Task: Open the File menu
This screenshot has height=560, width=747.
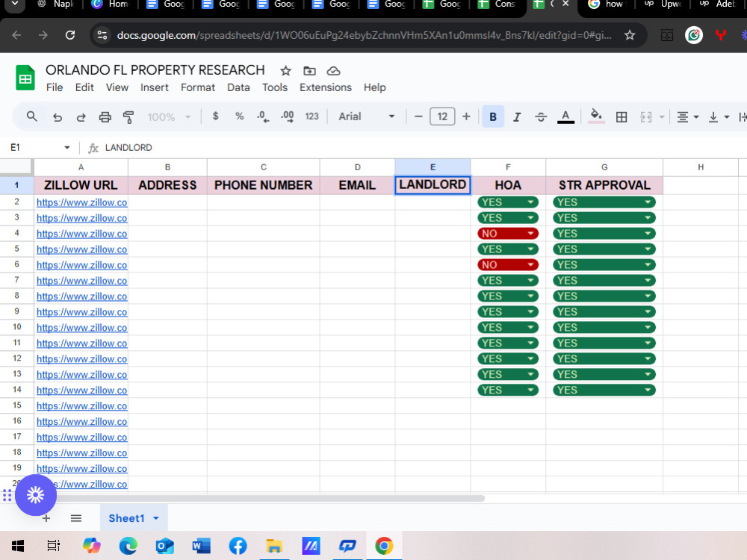Action: point(55,87)
